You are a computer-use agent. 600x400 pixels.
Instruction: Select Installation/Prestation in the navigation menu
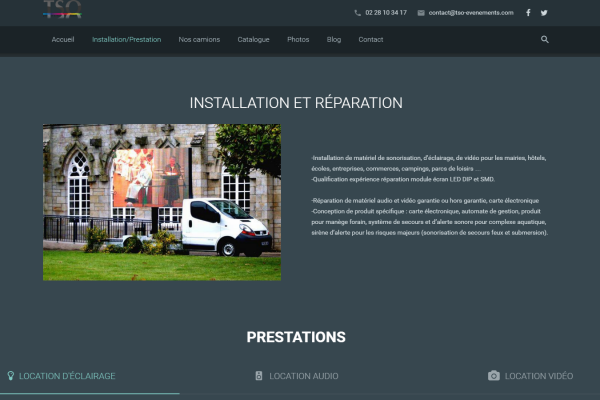[x=126, y=39]
